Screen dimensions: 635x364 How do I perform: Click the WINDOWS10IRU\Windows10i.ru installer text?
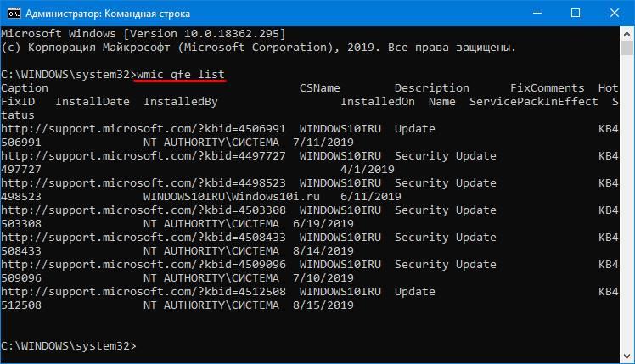[232, 196]
